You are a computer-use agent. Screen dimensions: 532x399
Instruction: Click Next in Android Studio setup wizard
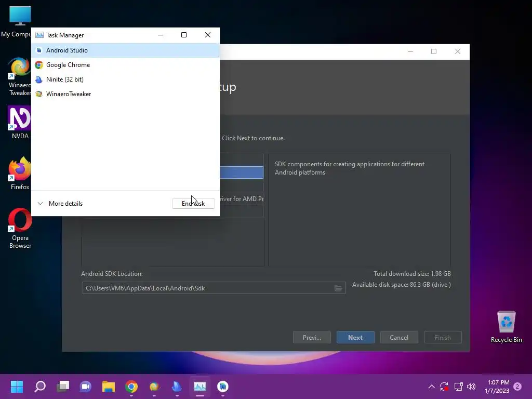(x=355, y=338)
